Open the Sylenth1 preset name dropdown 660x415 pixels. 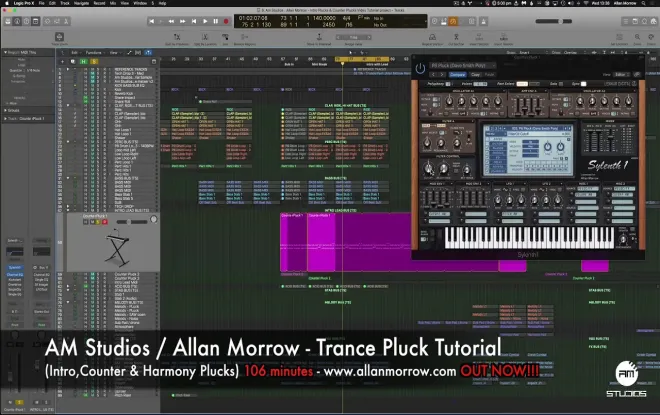coord(463,66)
